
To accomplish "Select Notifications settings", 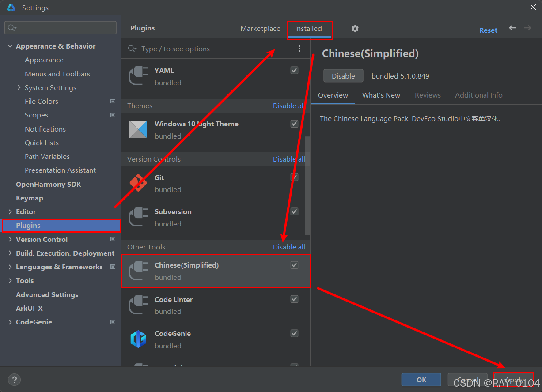I will [x=45, y=129].
